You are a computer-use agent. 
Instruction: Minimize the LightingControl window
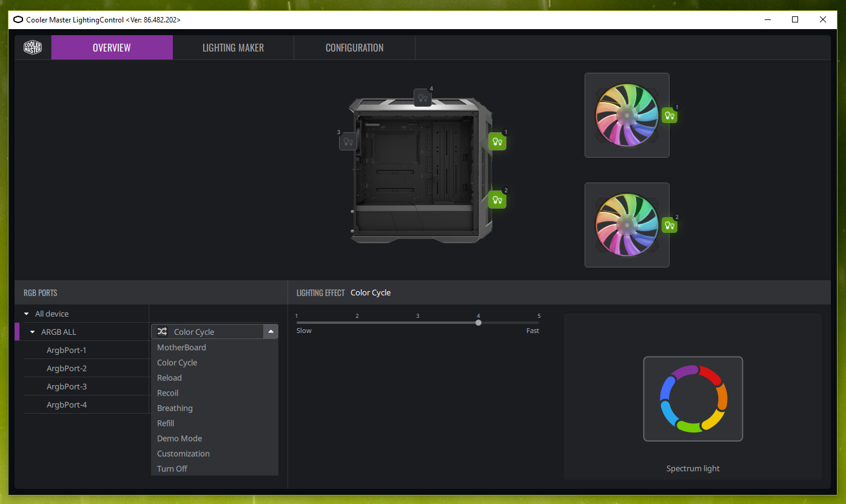click(x=767, y=19)
